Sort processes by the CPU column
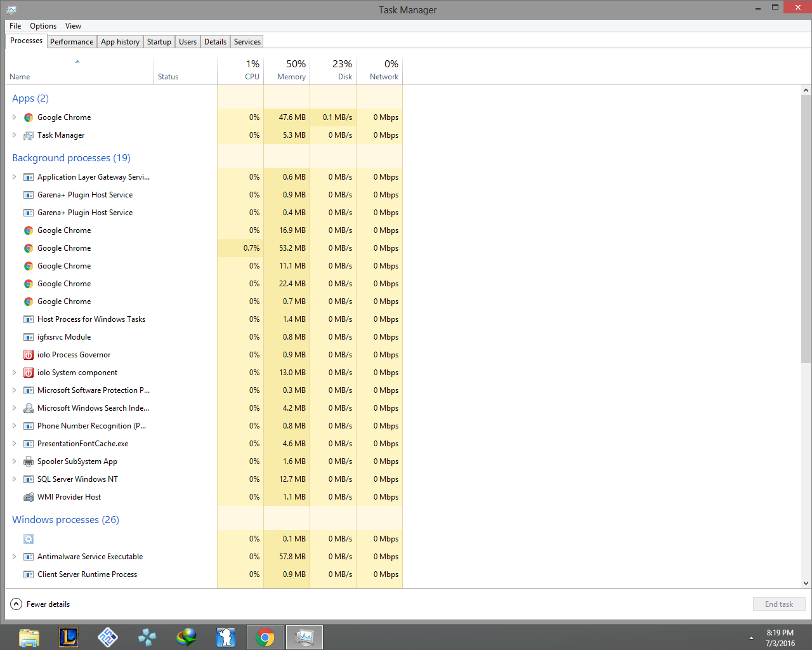 pos(240,70)
